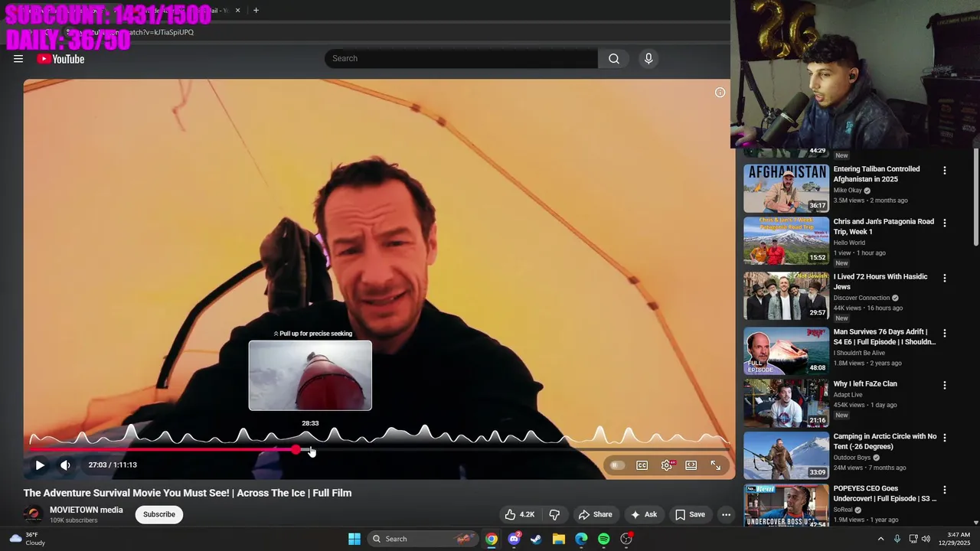980x551 pixels.
Task: Toggle the autoplay switch in player
Action: (x=617, y=465)
